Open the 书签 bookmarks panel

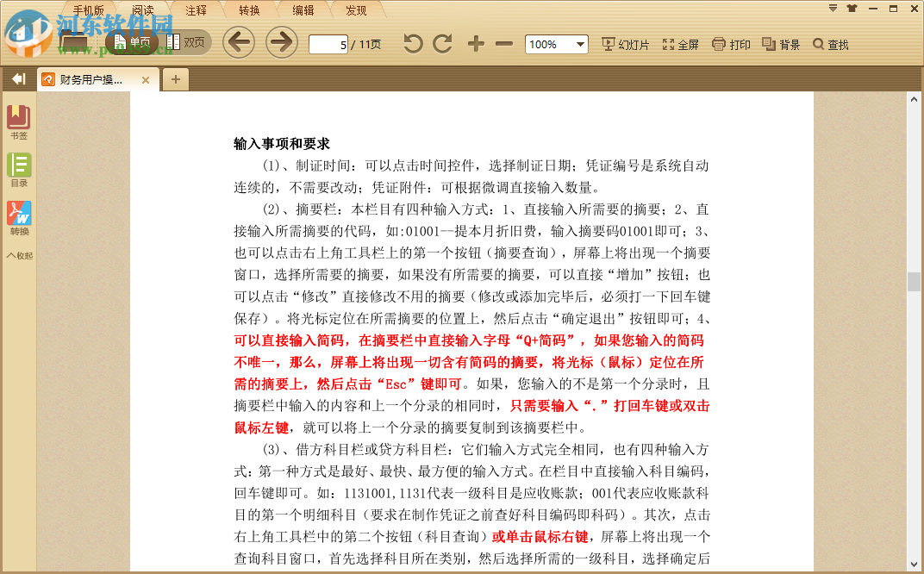18,117
